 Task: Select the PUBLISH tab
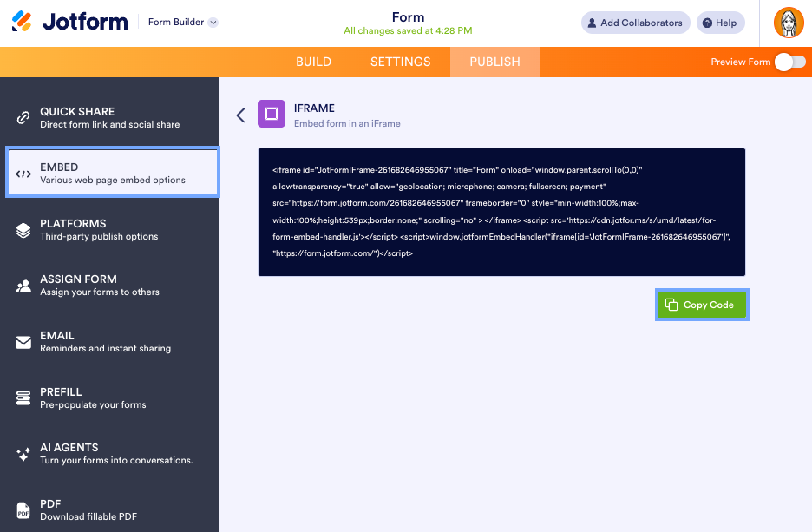coord(494,62)
